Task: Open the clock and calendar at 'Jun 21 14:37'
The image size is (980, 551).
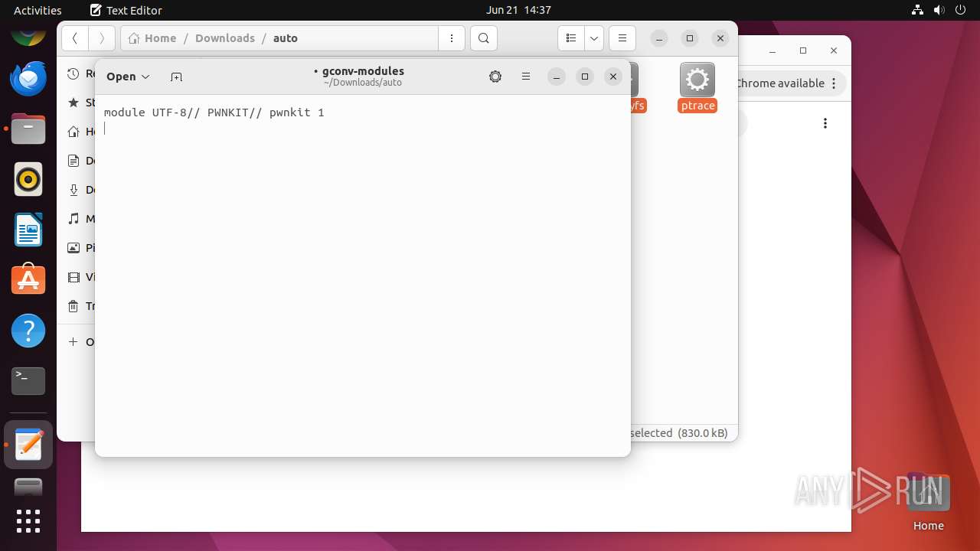Action: [x=518, y=10]
